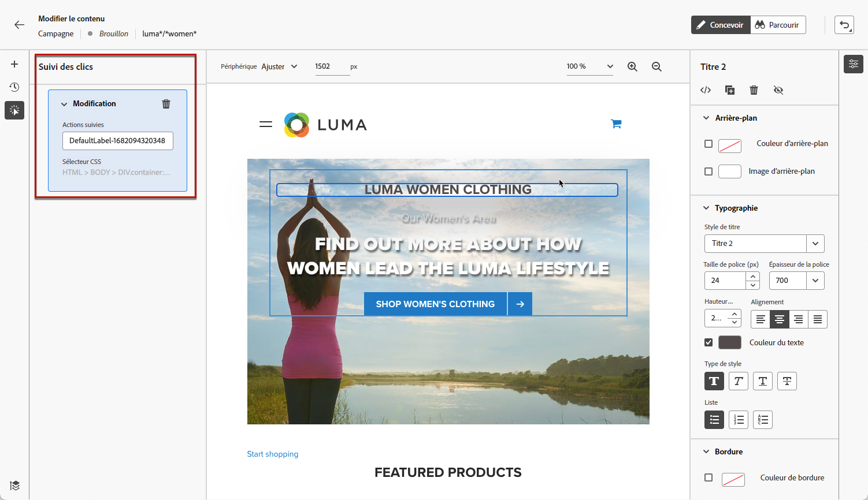
Task: Select the LUMA WOMEN CLOTHING heading
Action: point(447,190)
